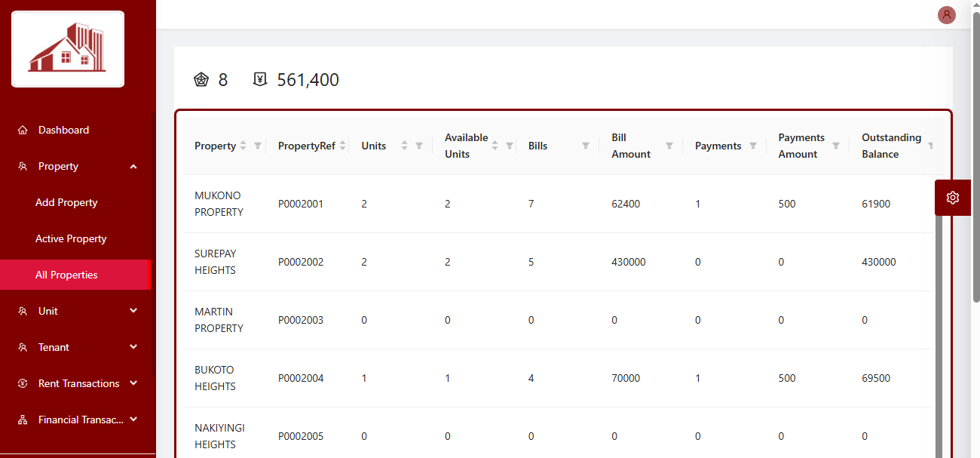Filter the Bill Amount column
The width and height of the screenshot is (980, 458).
tap(669, 146)
